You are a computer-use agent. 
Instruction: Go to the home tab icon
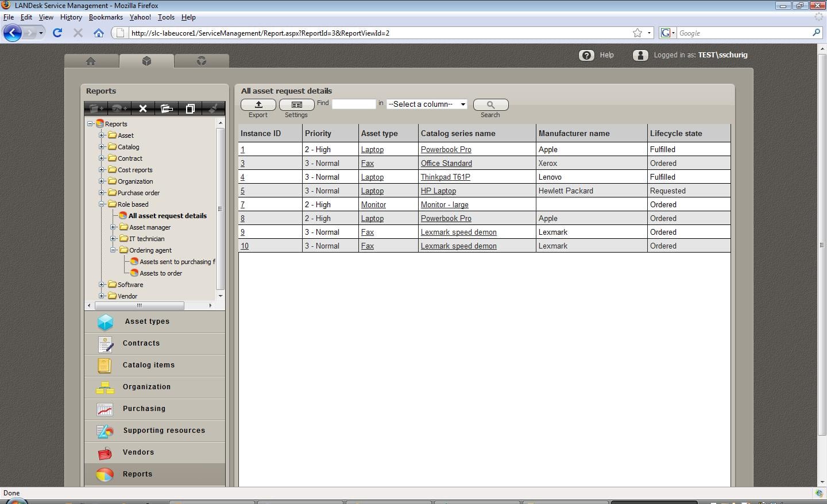[x=91, y=61]
